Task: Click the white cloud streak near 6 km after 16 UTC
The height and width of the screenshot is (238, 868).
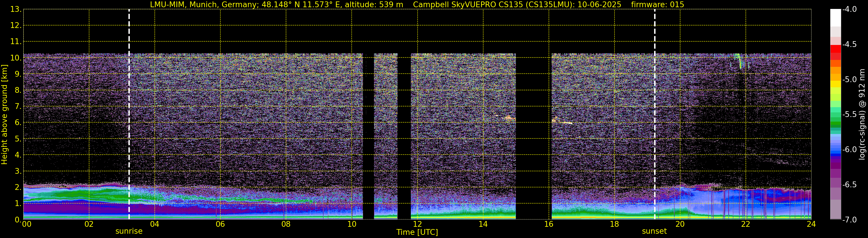Action: tap(567, 123)
